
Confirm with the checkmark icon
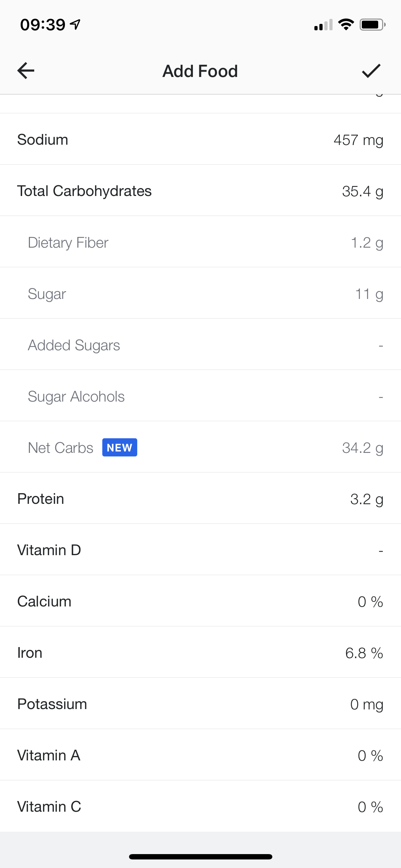click(x=371, y=71)
